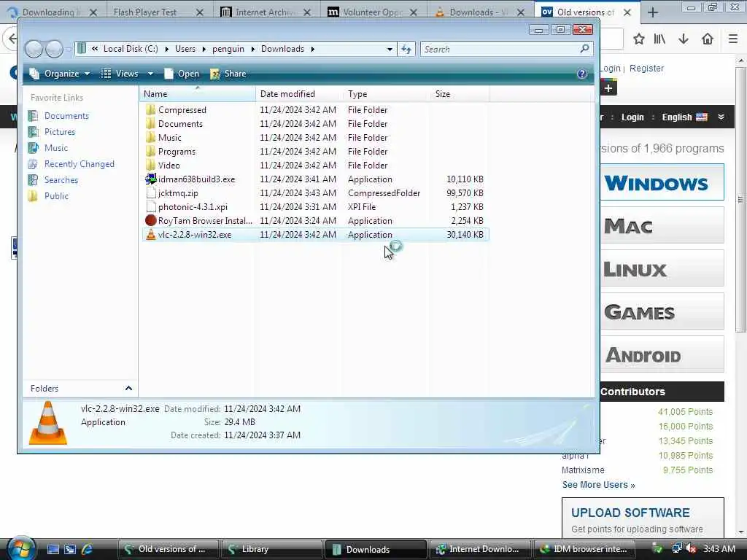The image size is (747, 560).
Task: Expand the website language chevron beside English
Action: point(721,117)
